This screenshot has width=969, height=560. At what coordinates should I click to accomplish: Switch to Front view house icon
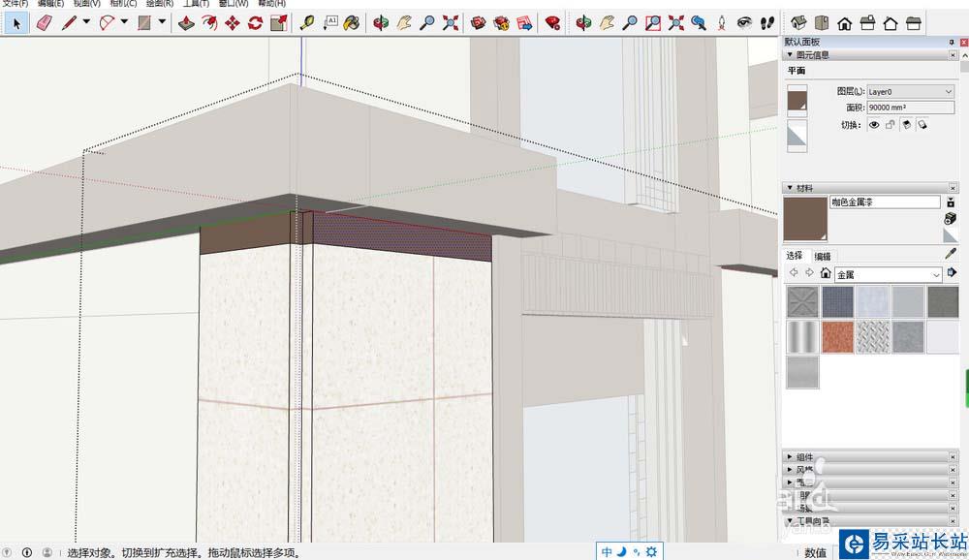844,23
